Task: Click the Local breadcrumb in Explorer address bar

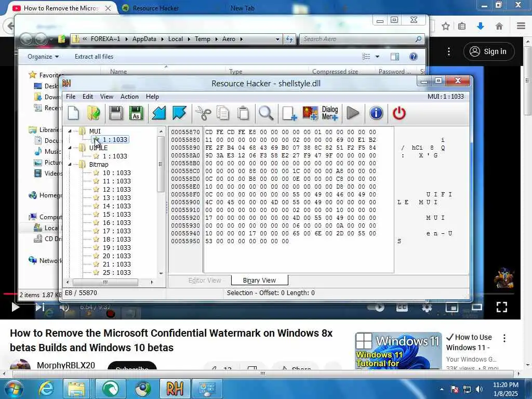Action: 176,39
